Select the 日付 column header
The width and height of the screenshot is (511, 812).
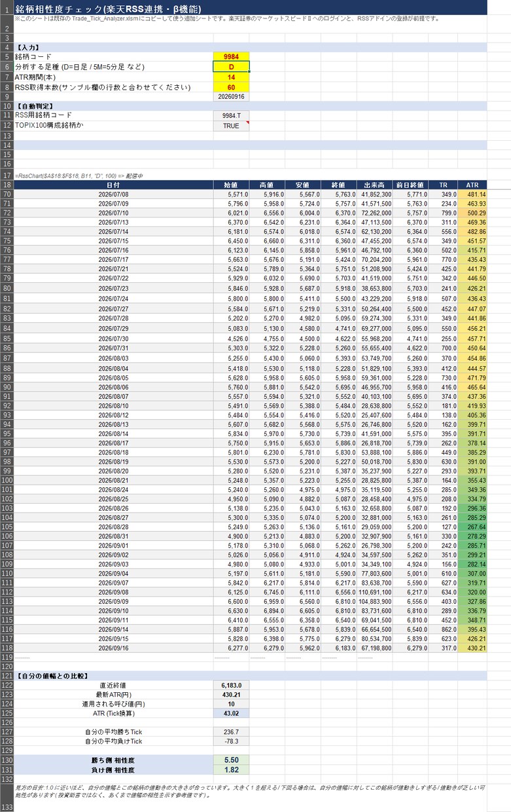113,185
